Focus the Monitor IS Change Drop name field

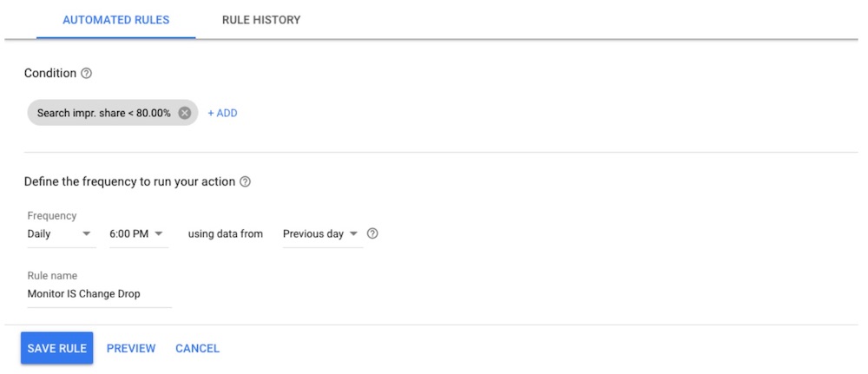100,294
